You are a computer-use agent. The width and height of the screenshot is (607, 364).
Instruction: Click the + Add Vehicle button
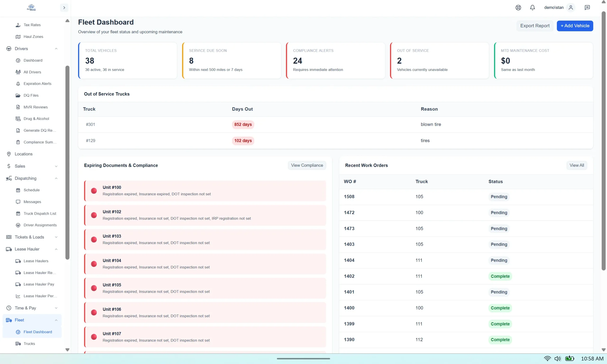click(x=575, y=26)
